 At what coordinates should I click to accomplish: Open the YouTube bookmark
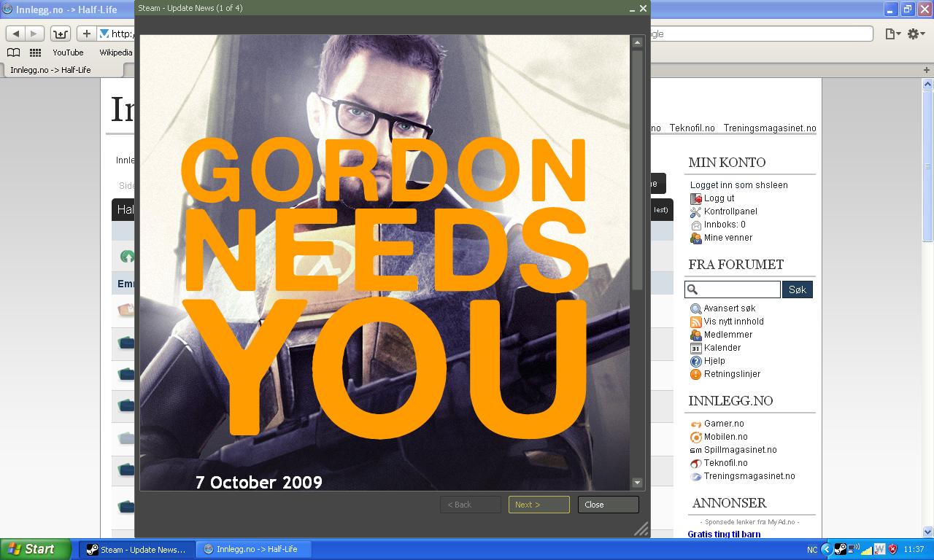coord(68,52)
